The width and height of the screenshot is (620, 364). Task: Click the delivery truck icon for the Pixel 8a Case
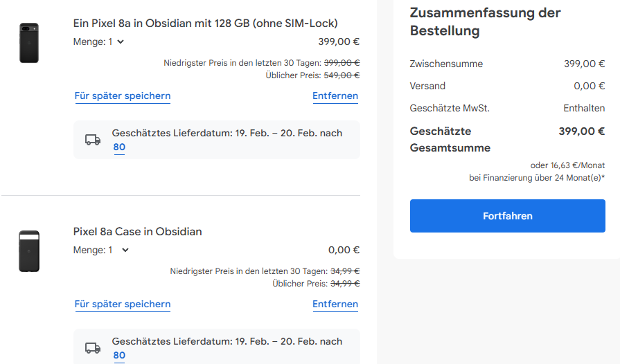point(93,348)
